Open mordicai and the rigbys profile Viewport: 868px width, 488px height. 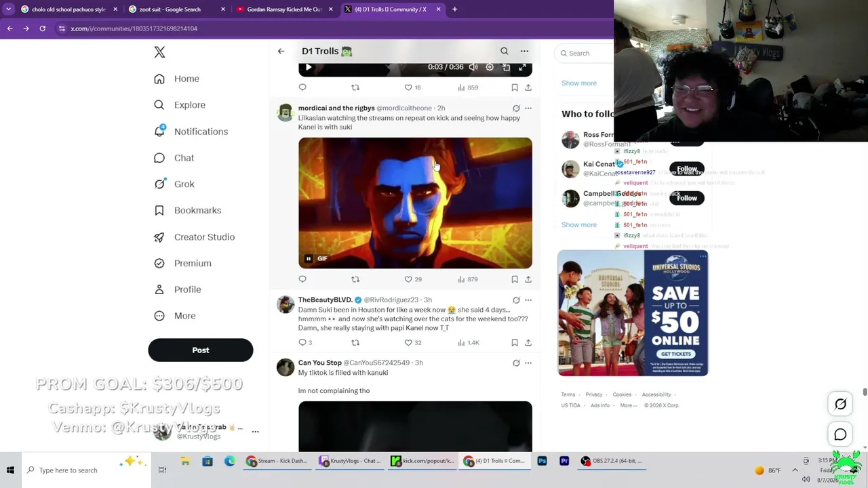click(336, 108)
